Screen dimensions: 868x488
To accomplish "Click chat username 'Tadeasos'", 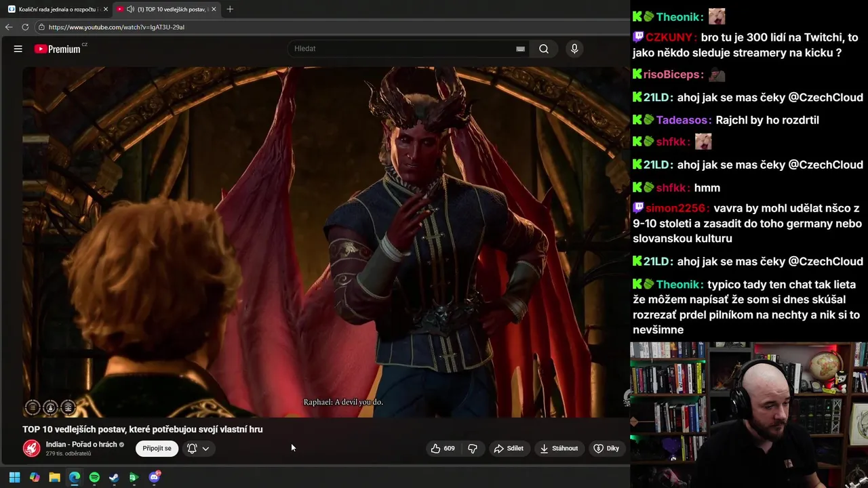I will click(x=682, y=120).
